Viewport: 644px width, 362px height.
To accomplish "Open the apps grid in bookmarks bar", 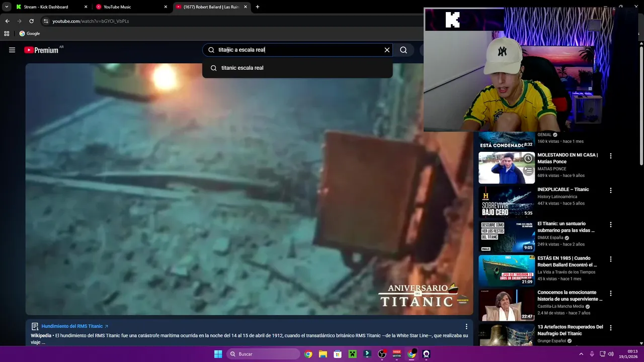I will 7,34.
